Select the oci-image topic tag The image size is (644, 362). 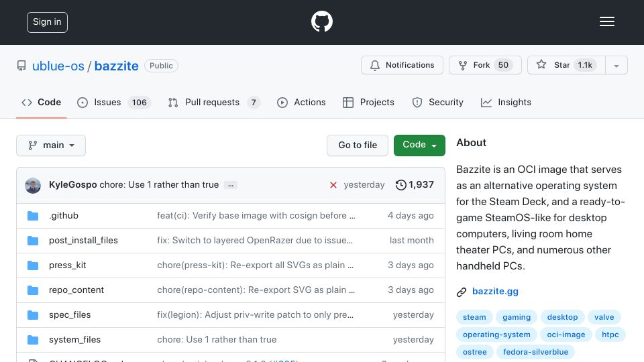click(566, 335)
